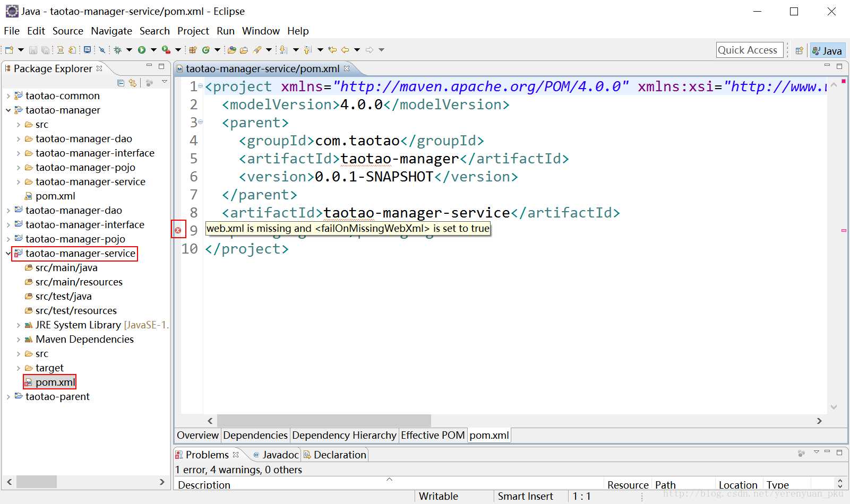Switch to the Dependencies editor tab

[x=255, y=435]
